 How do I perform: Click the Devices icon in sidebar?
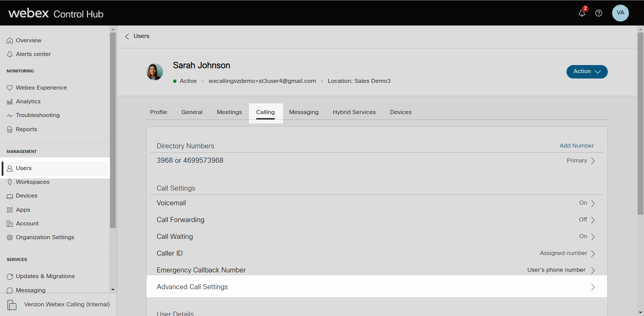[x=10, y=196]
